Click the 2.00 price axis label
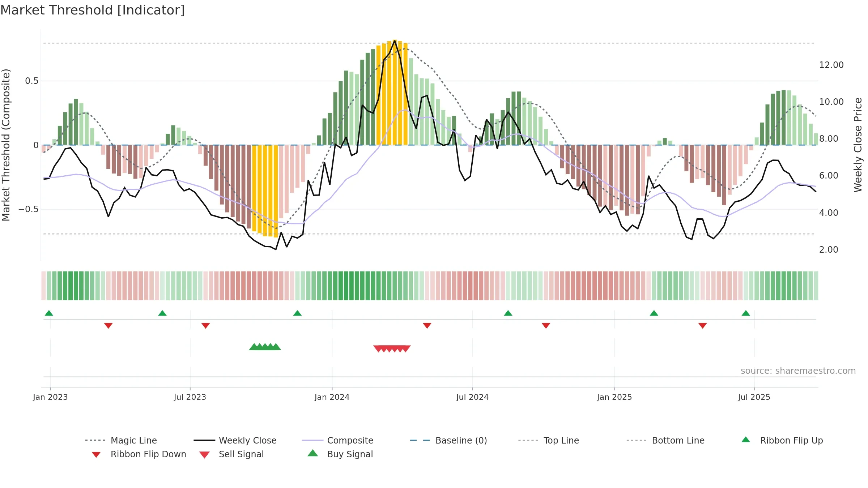This screenshot has width=868, height=488. pos(829,250)
